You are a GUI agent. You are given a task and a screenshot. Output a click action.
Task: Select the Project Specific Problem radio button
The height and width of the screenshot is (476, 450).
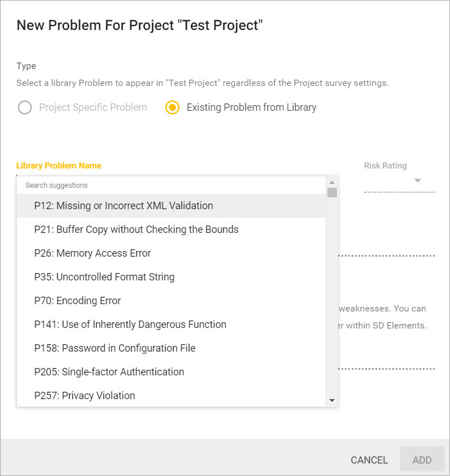point(25,107)
